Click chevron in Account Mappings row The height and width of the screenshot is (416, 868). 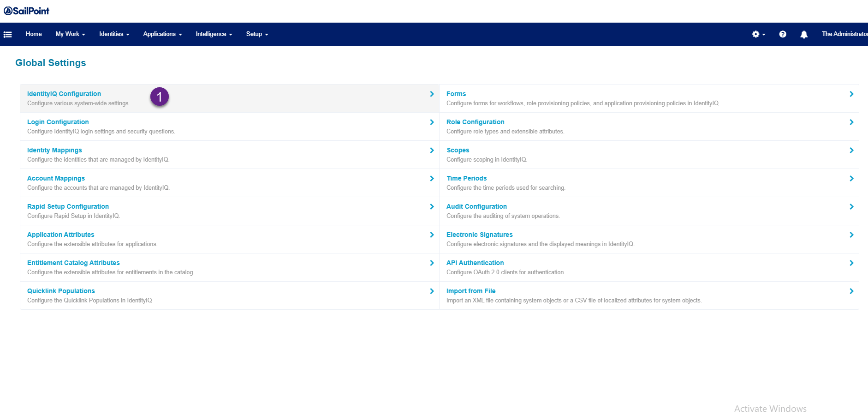coord(432,179)
